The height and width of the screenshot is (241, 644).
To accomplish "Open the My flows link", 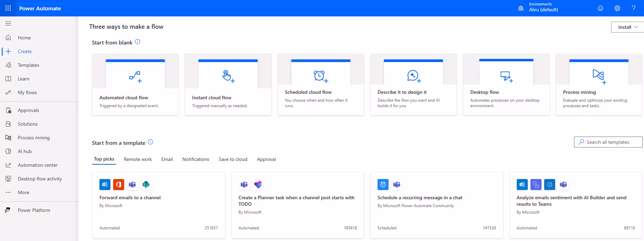I will 27,92.
